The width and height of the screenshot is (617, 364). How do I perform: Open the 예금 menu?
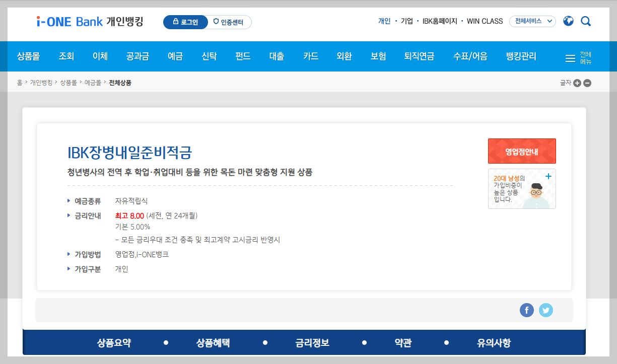pyautogui.click(x=175, y=56)
